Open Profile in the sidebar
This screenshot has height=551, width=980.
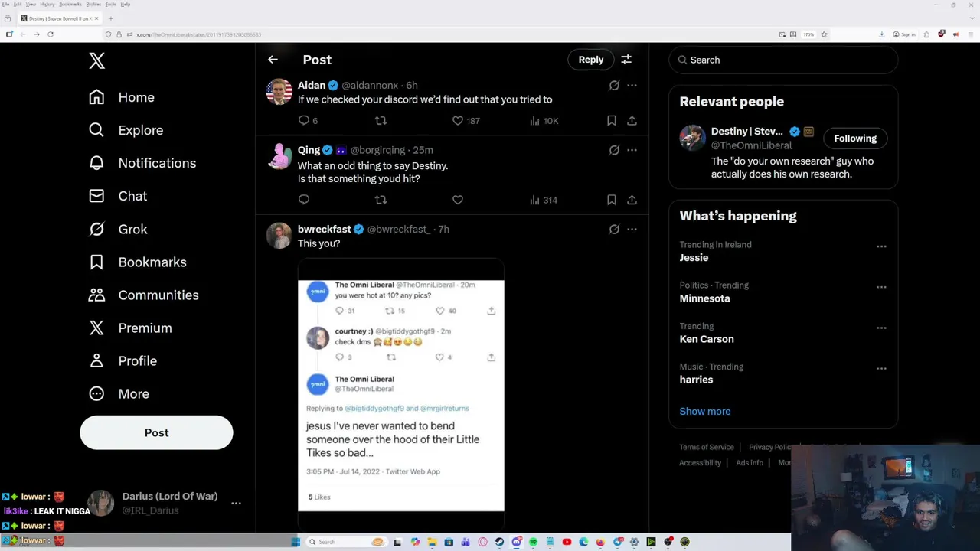(x=122, y=360)
